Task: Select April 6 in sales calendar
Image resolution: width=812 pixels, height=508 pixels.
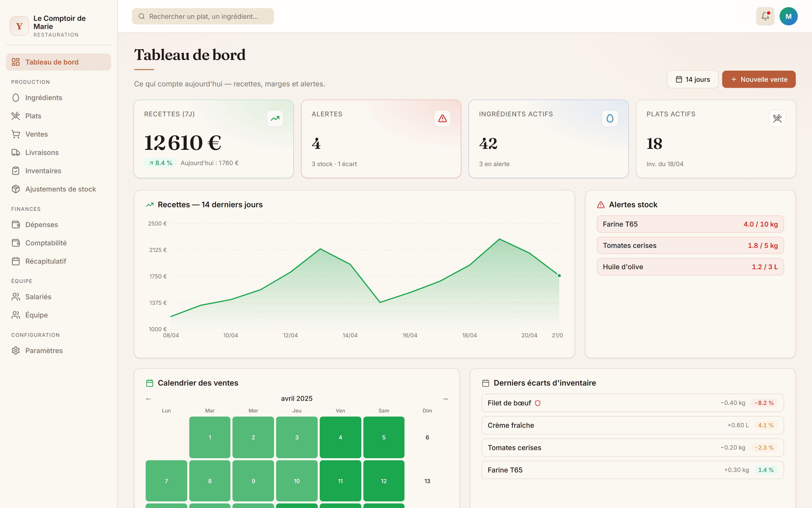Action: [427, 437]
